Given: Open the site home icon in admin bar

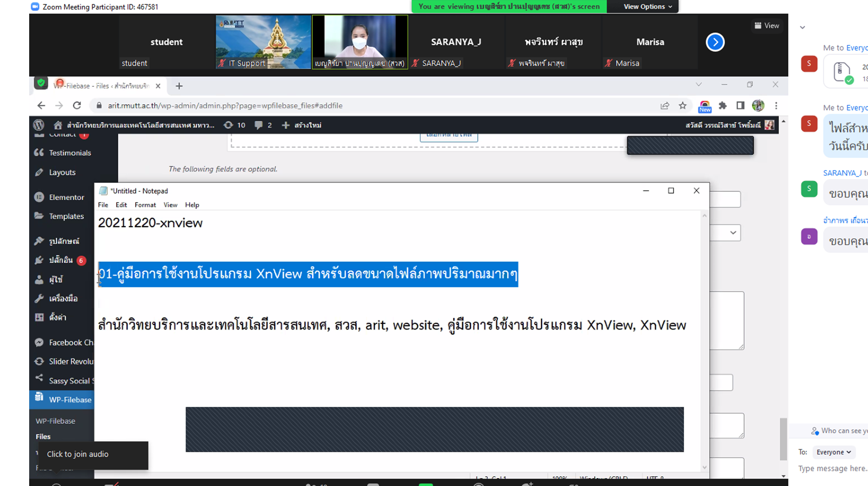Looking at the screenshot, I should click(58, 125).
